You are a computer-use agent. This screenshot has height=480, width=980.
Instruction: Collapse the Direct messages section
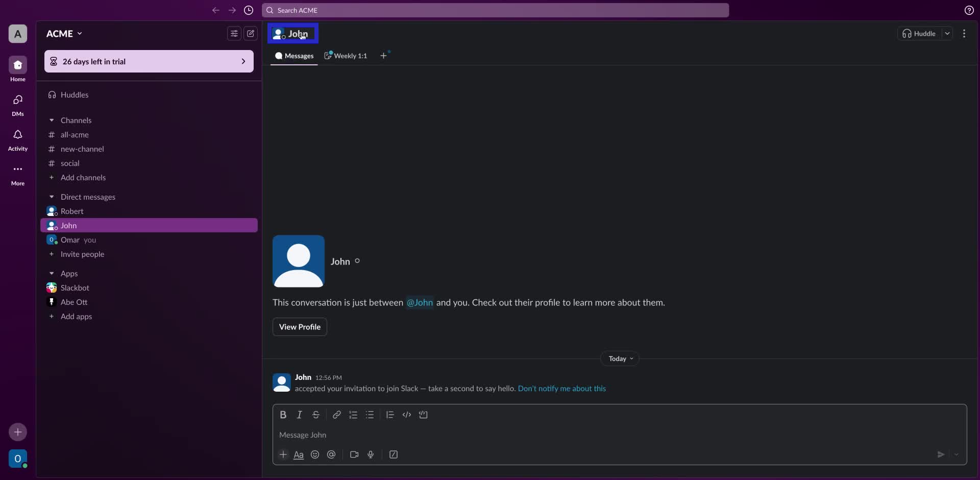pos(52,197)
